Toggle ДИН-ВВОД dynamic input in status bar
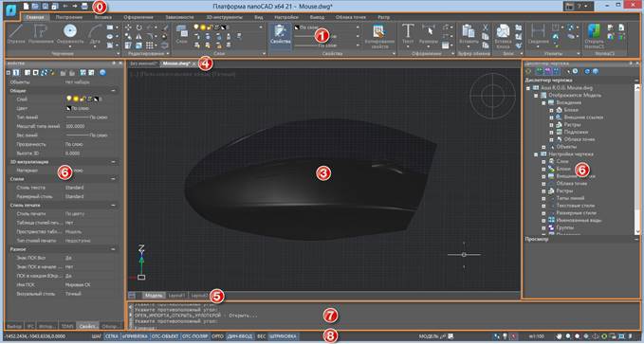Screen dimensions: 644x344 coord(240,336)
